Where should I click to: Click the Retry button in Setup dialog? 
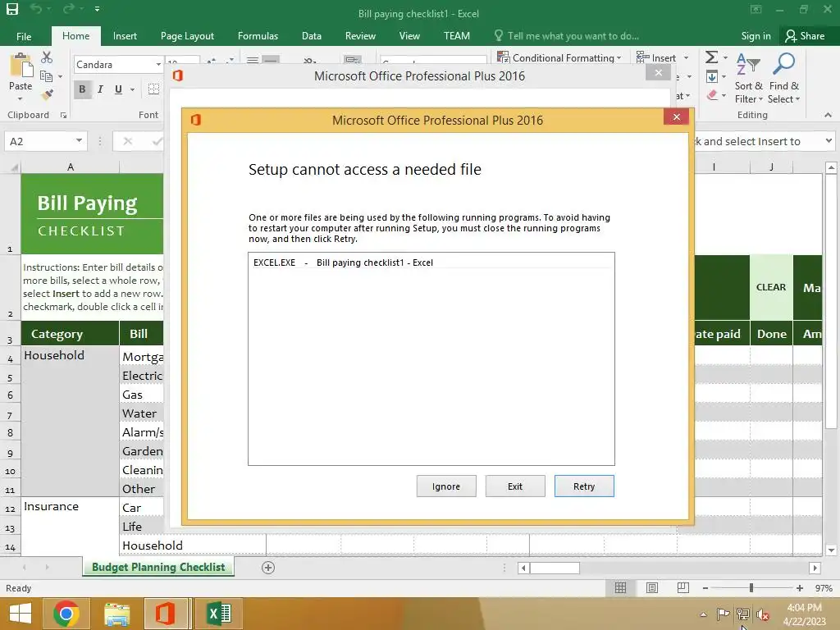click(x=584, y=486)
